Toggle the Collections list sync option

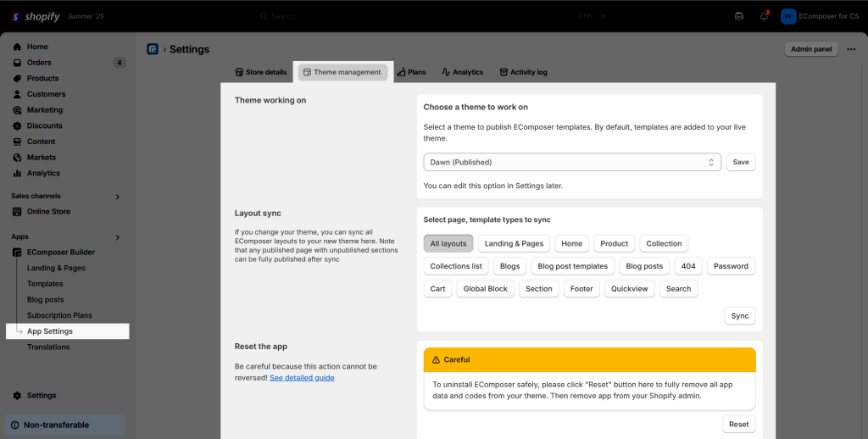click(456, 266)
